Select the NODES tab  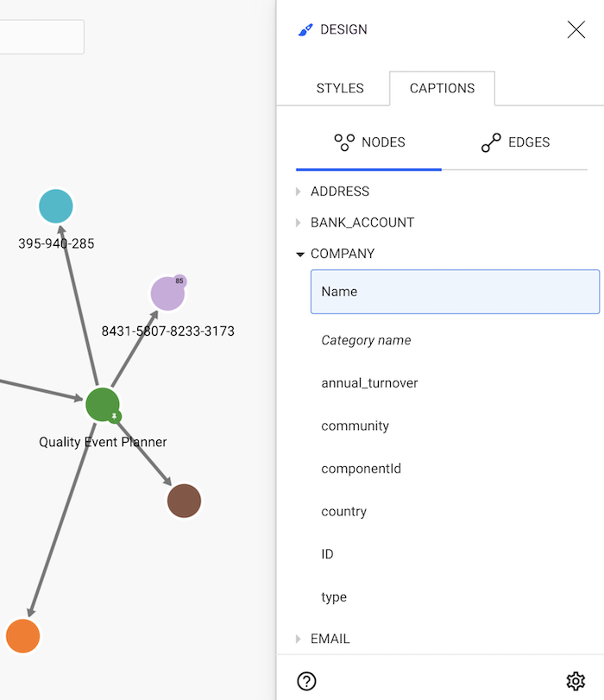click(369, 143)
